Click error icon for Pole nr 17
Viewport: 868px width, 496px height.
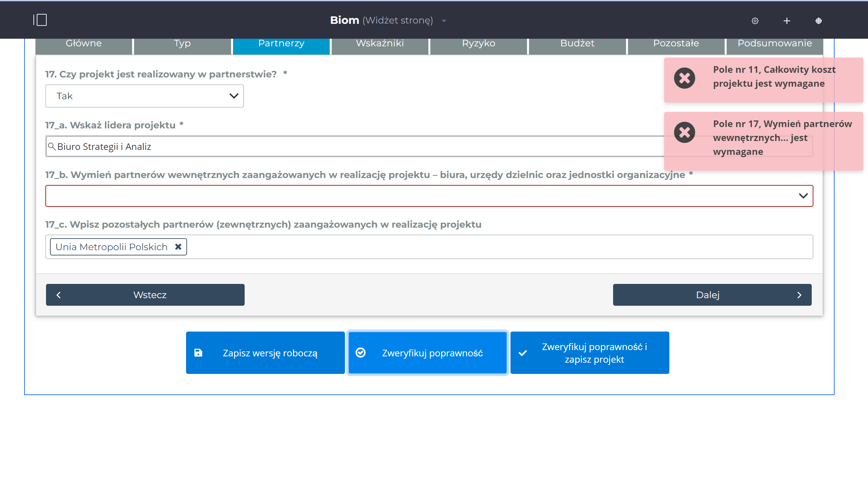click(684, 132)
